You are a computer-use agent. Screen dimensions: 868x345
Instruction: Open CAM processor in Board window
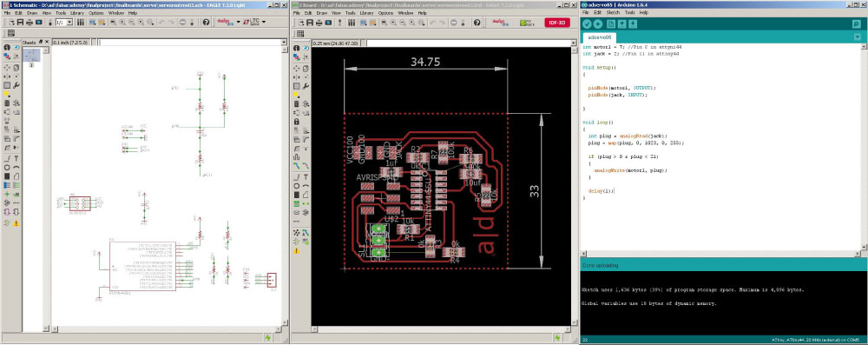(x=328, y=23)
